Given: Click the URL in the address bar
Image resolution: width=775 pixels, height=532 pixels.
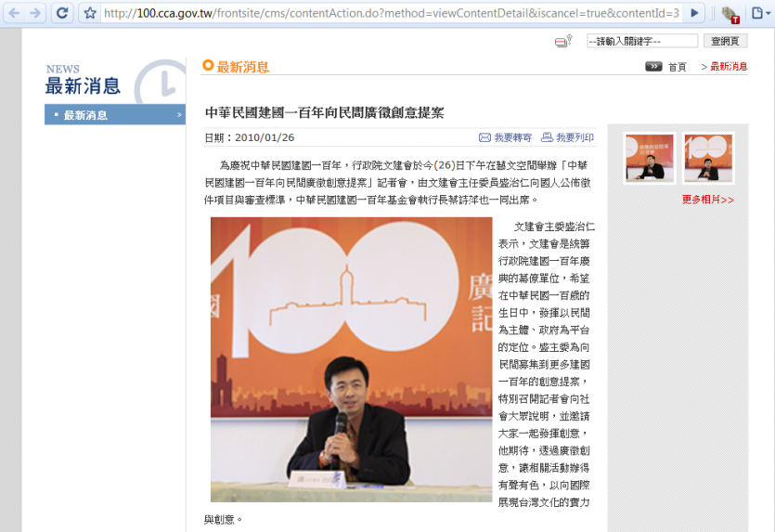Looking at the screenshot, I should pos(390,13).
